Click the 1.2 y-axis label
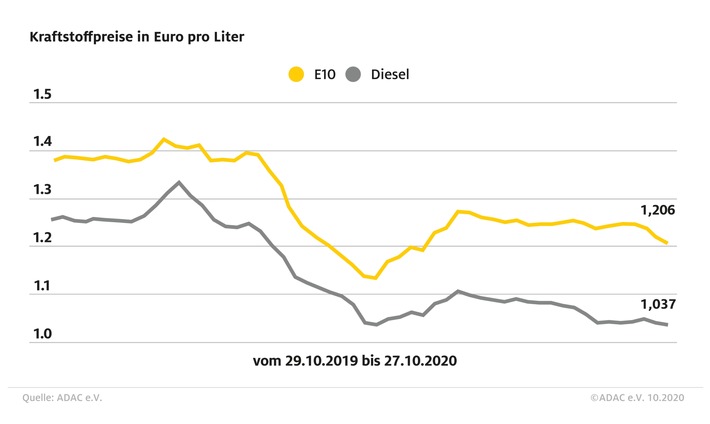 [x=43, y=238]
